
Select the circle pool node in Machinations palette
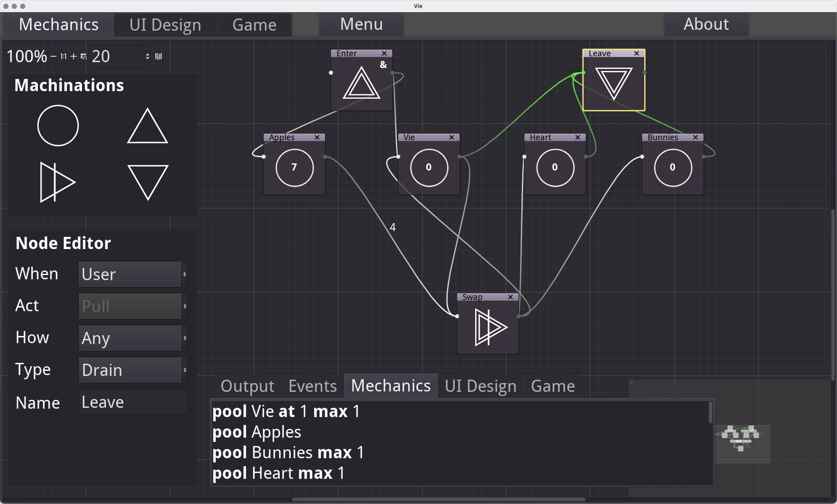point(58,126)
